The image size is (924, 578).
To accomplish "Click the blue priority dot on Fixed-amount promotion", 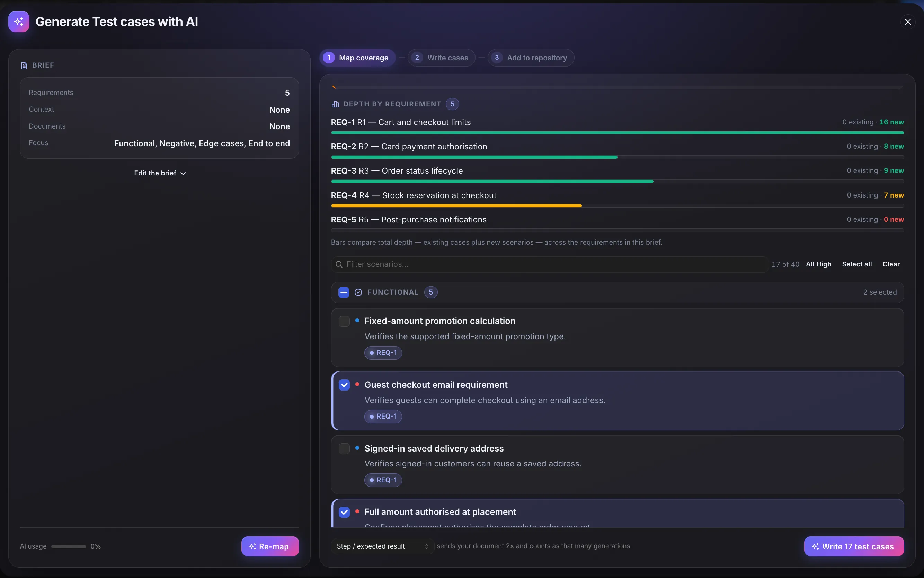I will tap(357, 320).
